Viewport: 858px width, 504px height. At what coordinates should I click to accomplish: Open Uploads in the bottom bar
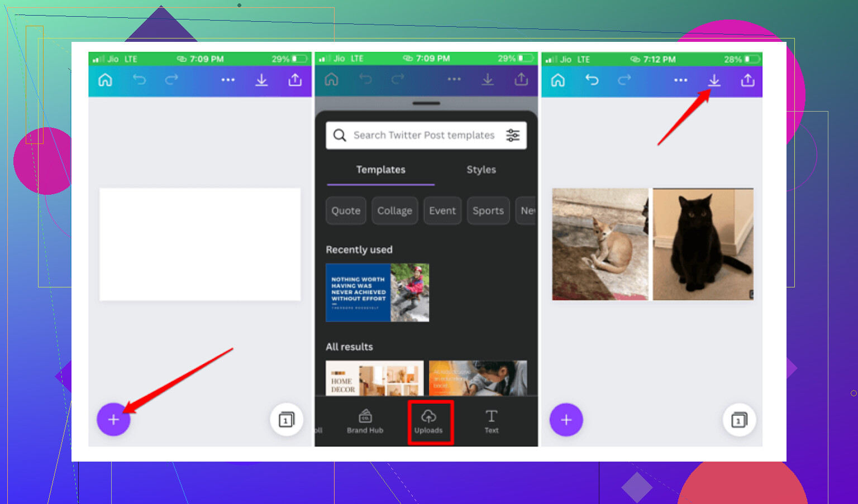pos(428,423)
